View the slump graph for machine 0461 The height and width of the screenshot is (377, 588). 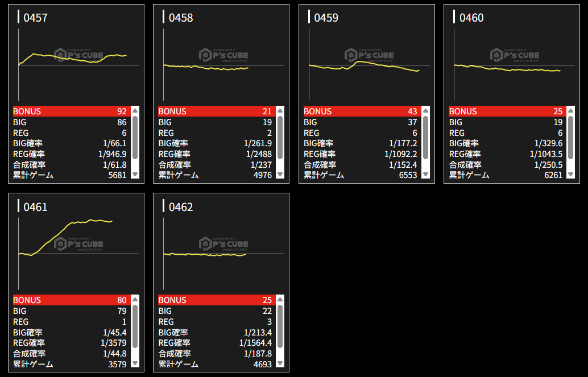[x=76, y=243]
